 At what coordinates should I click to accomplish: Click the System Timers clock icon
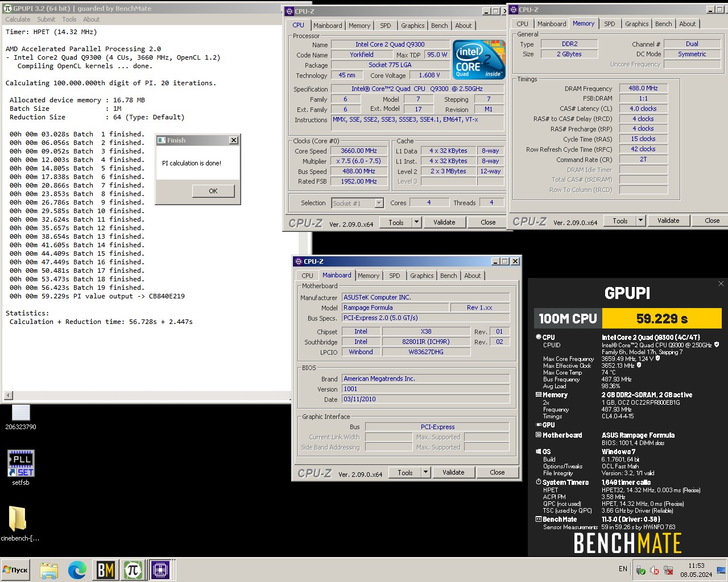click(x=539, y=482)
